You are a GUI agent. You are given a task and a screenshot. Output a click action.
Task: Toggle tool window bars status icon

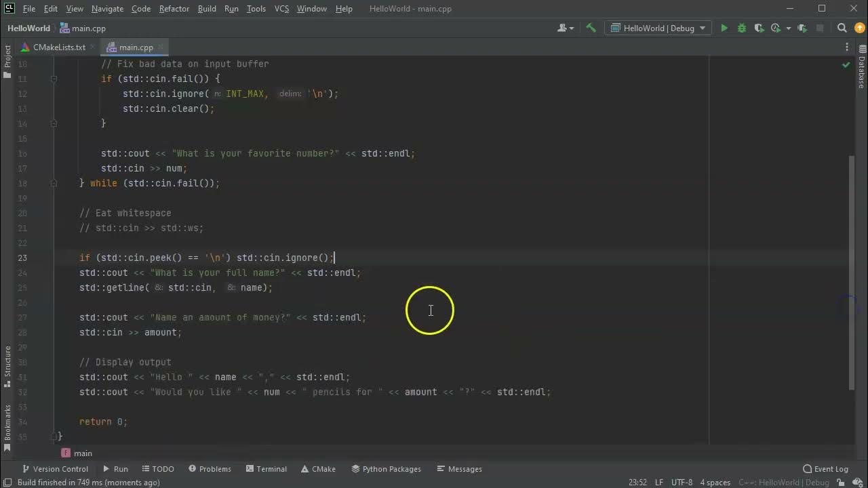(x=8, y=483)
